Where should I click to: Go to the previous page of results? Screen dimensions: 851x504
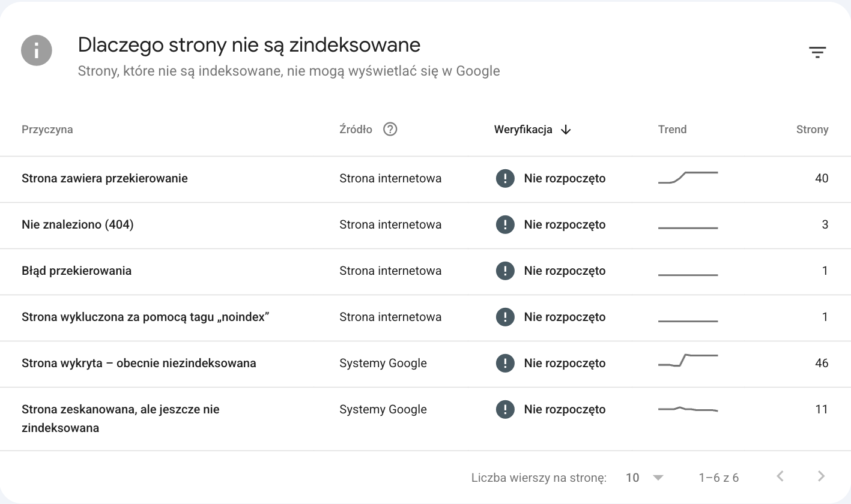pos(780,477)
